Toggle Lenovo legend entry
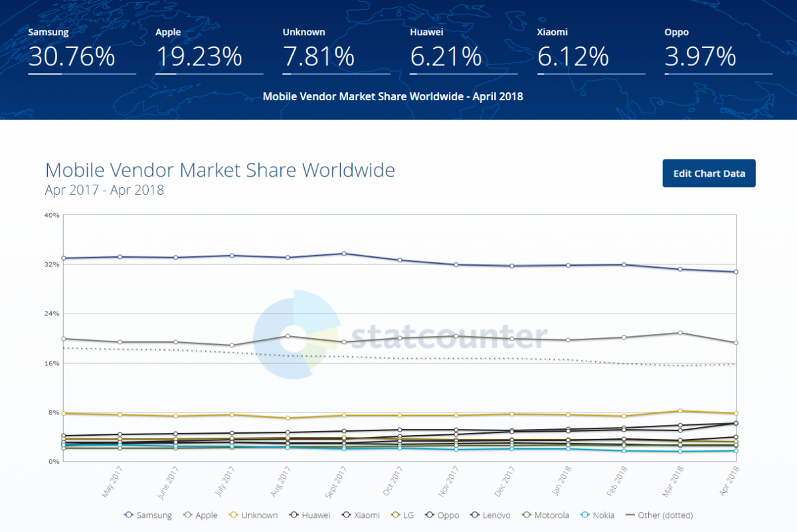Screen dimensions: 797x532 click(490, 515)
